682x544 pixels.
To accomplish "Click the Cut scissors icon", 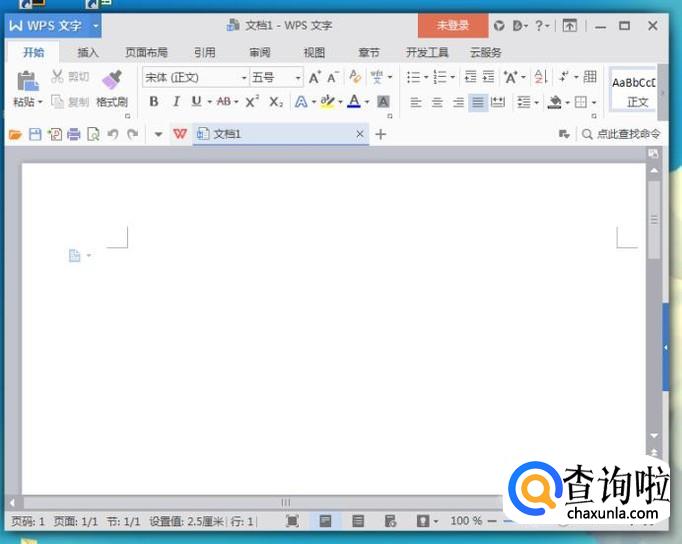I will pyautogui.click(x=57, y=77).
